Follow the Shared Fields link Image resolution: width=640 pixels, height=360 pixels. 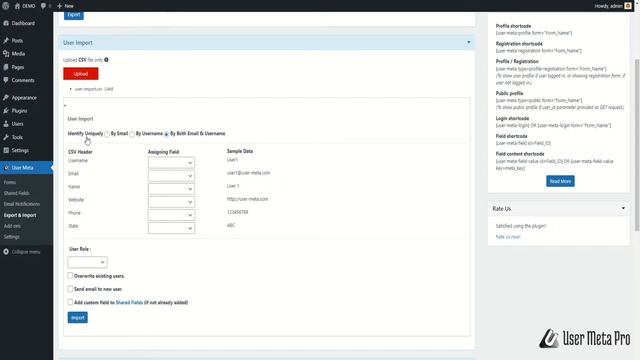[129, 302]
